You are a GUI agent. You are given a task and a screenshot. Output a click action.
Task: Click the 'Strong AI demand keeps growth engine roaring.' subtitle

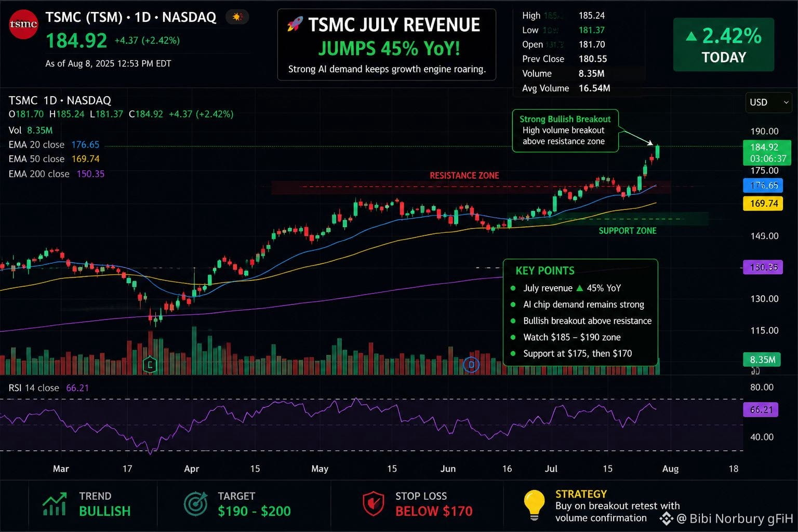pyautogui.click(x=387, y=69)
